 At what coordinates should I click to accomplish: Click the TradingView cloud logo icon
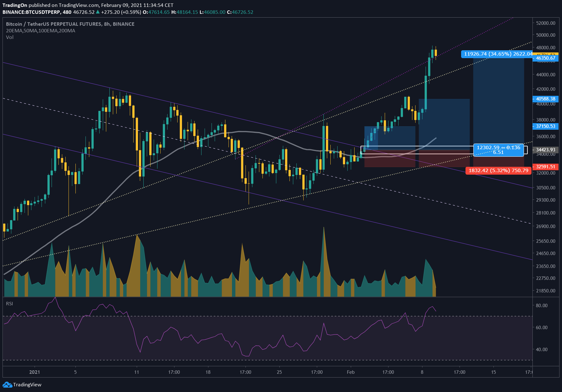click(x=7, y=385)
